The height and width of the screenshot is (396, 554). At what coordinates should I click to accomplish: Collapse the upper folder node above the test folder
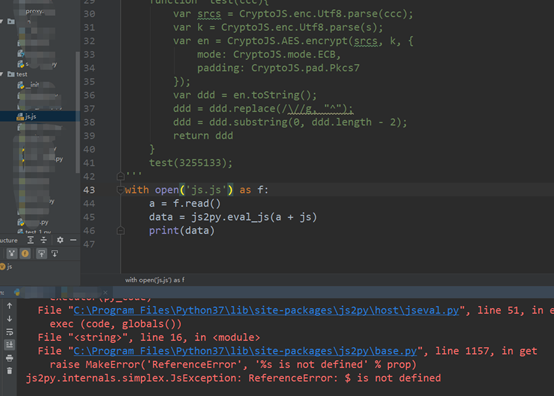pos(2,22)
